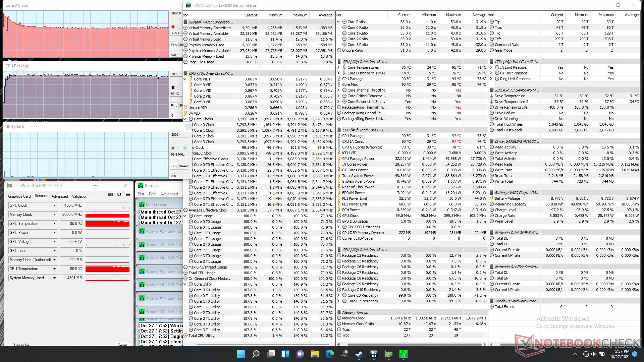The height and width of the screenshot is (362, 644).
Task: Open Task View on the taskbar
Action: tap(271, 354)
